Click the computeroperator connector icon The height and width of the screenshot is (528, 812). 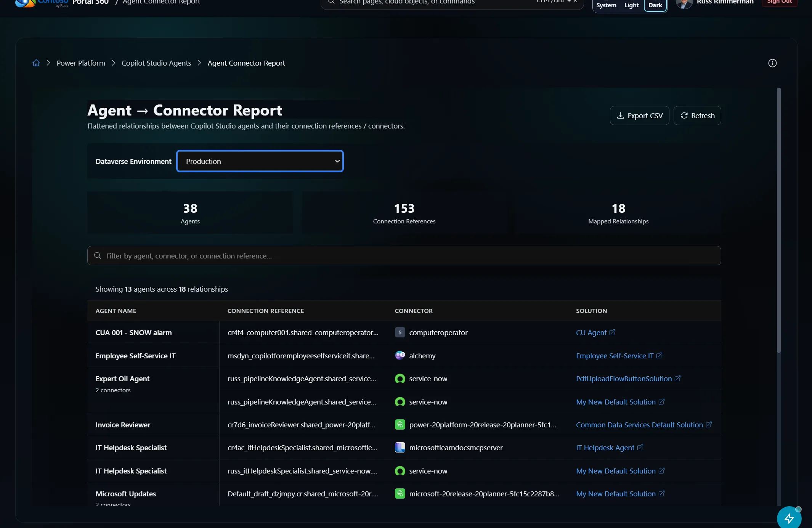click(400, 332)
